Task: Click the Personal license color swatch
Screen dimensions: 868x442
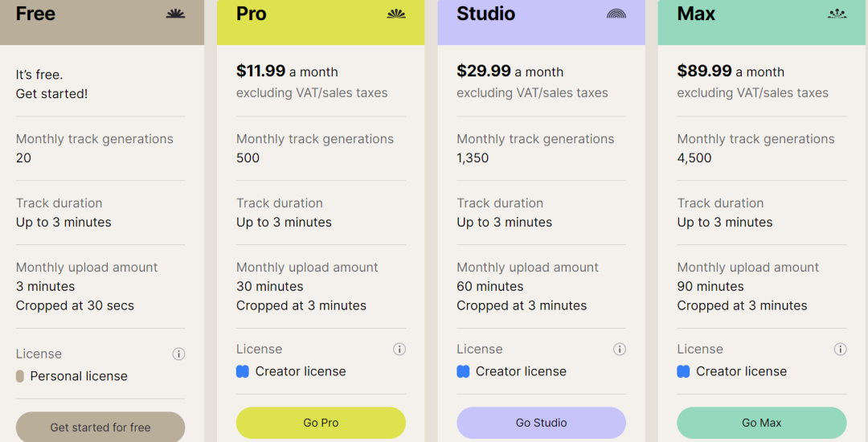Action: coord(20,376)
